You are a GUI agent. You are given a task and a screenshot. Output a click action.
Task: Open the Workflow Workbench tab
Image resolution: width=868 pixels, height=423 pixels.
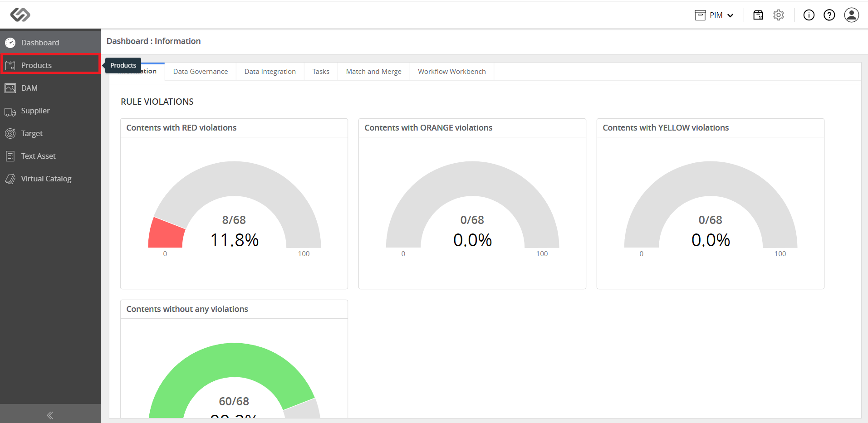[452, 72]
